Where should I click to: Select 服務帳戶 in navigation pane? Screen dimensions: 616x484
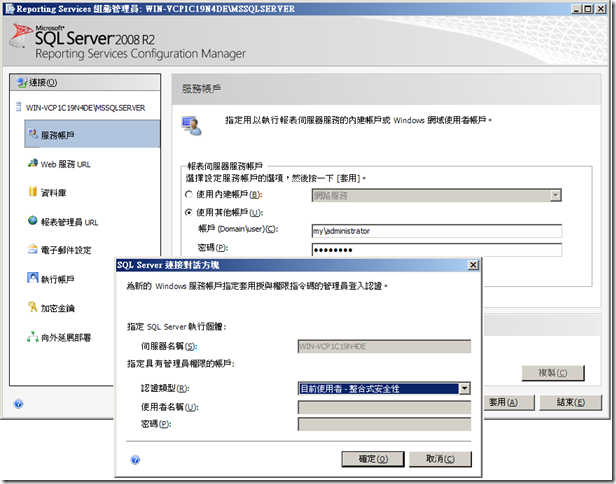coord(92,134)
